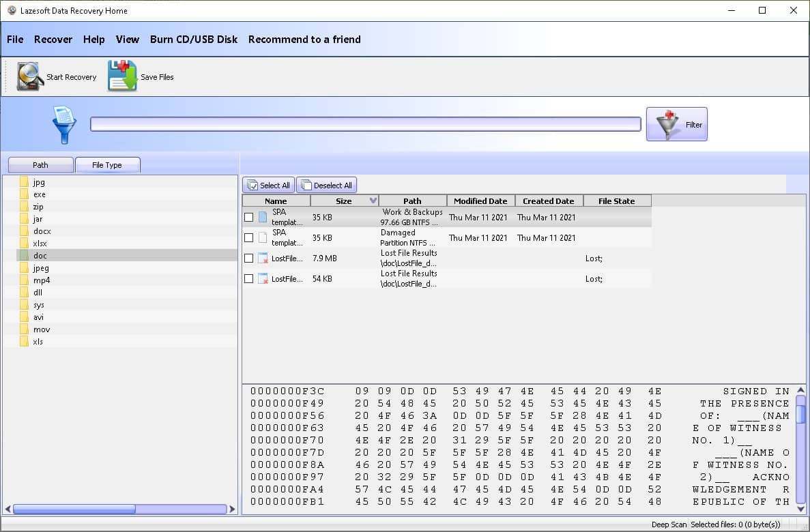Screen dimensions: 810x532
Task: Click hex viewer scroll up arrow
Action: (800, 390)
